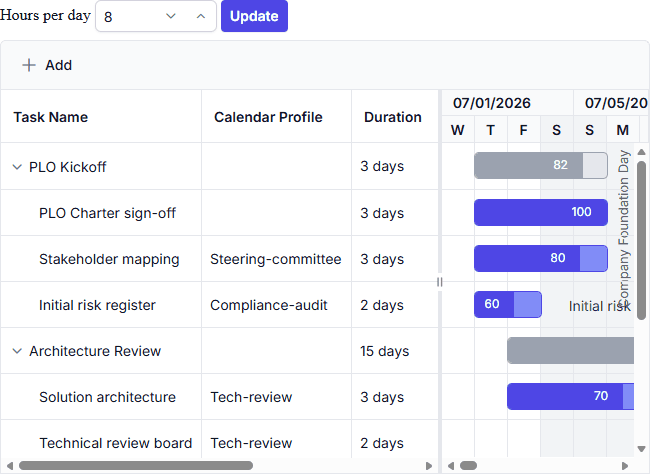Click the Steering-committee calendar profile cell

[276, 259]
